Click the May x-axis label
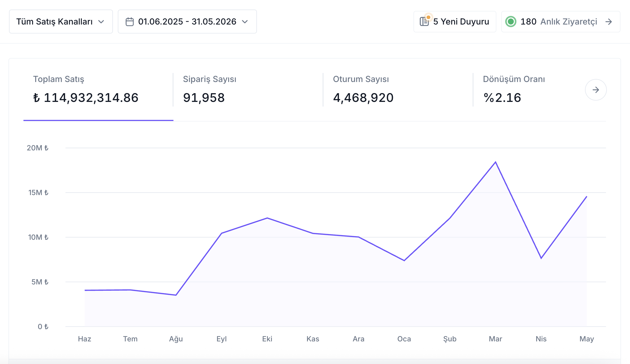 point(587,339)
